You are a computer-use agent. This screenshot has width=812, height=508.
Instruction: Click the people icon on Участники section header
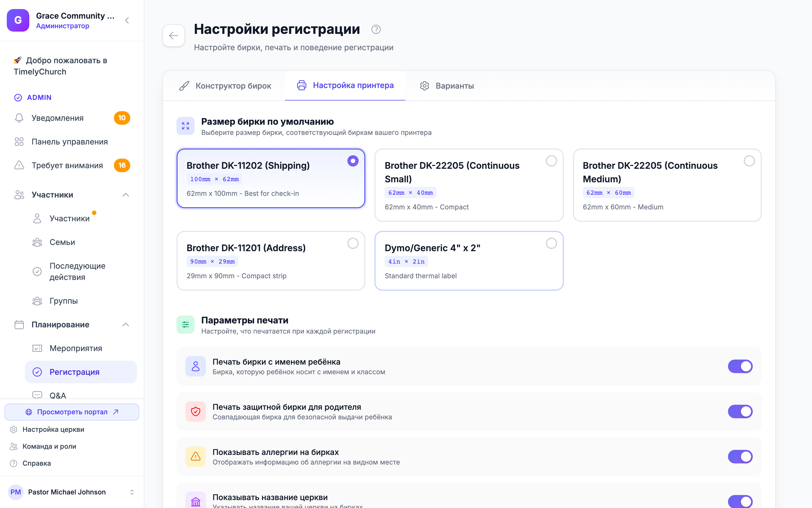tap(19, 195)
